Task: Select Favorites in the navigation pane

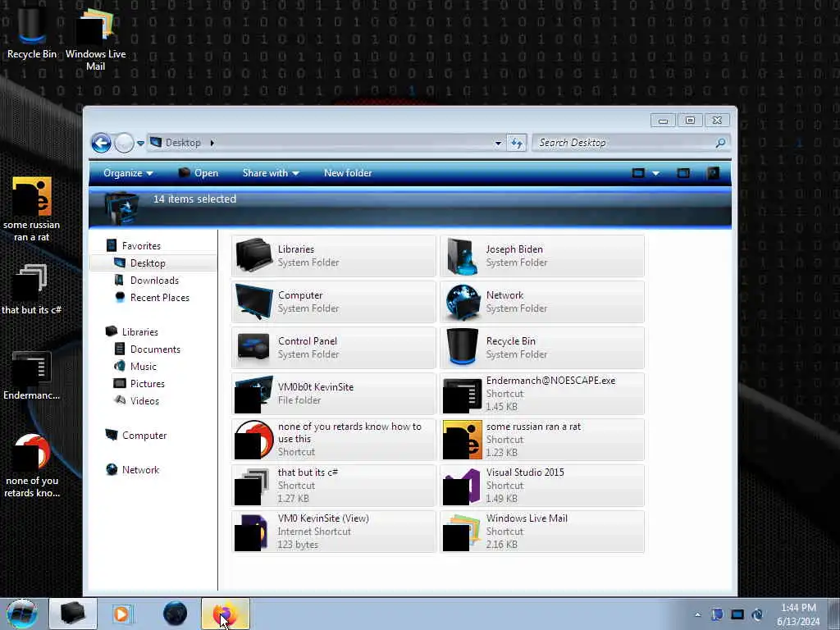Action: point(141,246)
